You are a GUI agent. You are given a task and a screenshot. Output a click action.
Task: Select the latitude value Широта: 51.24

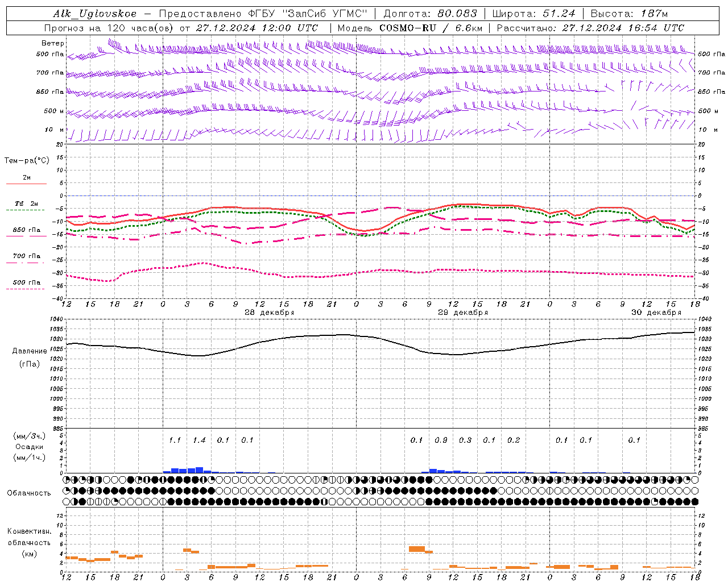click(533, 14)
